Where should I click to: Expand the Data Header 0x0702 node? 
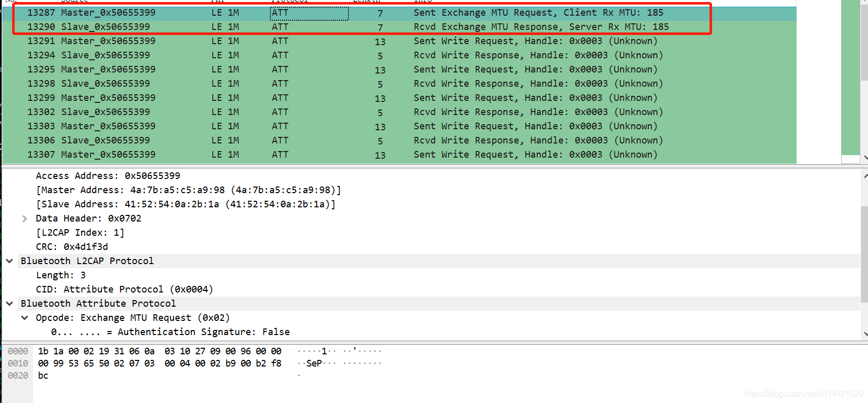(24, 219)
